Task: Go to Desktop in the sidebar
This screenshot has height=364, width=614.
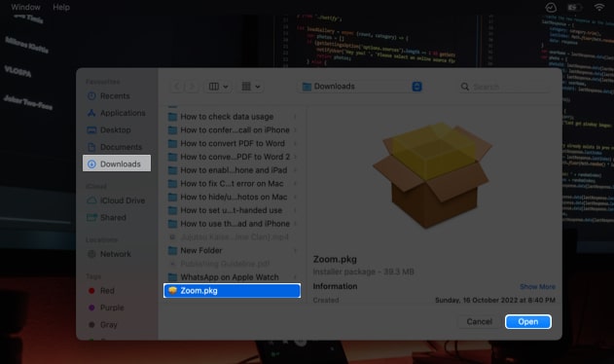Action: [x=109, y=129]
